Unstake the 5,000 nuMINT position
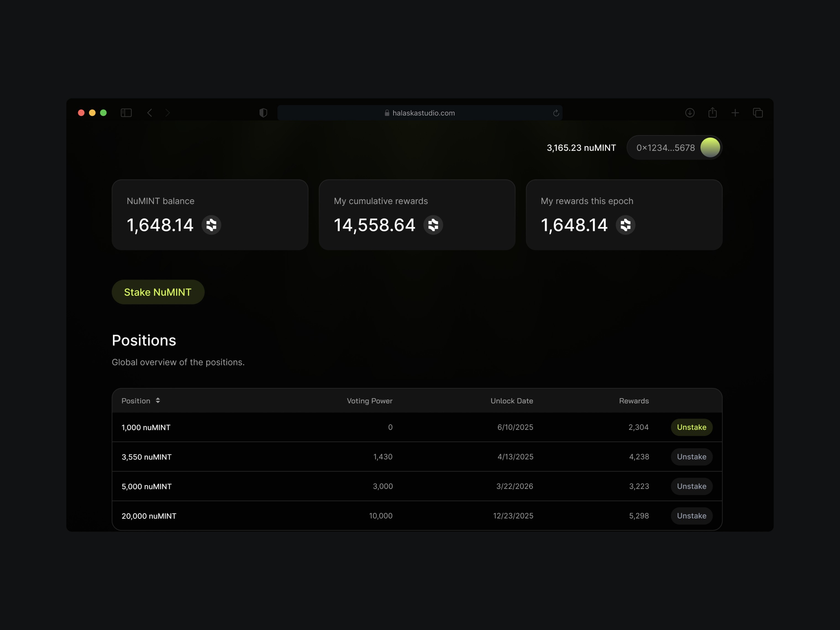This screenshot has height=630, width=840. (x=691, y=486)
